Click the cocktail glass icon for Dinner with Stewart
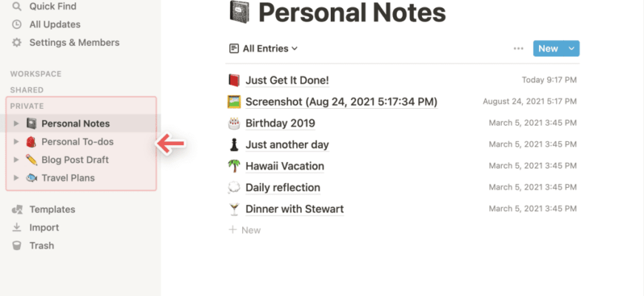 234,209
